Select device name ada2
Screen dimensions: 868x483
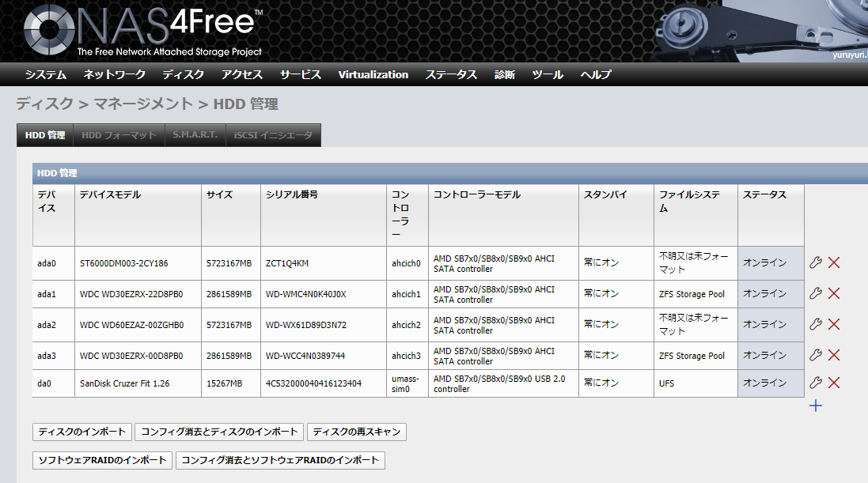pos(47,326)
